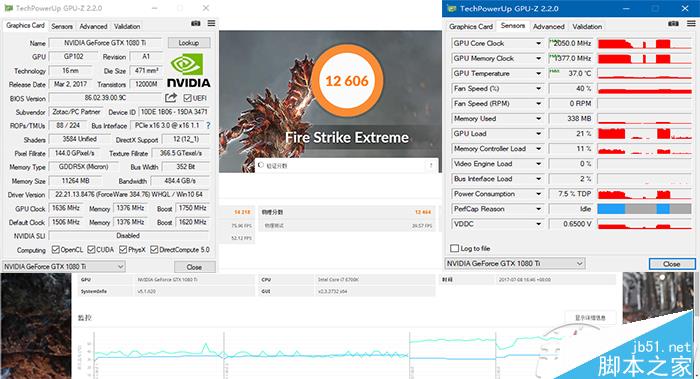The width and height of the screenshot is (700, 379).
Task: Switch to Validation tab in left GPU-Z window
Action: click(x=127, y=26)
